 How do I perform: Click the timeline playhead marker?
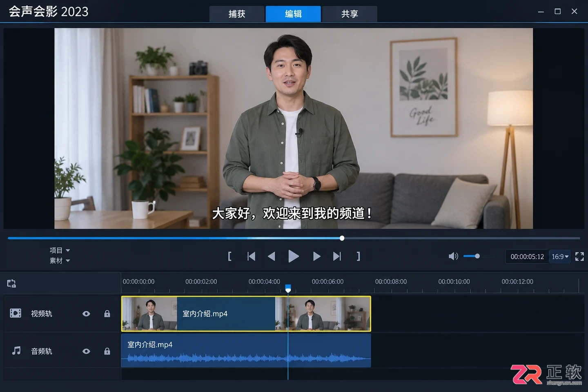pyautogui.click(x=288, y=288)
